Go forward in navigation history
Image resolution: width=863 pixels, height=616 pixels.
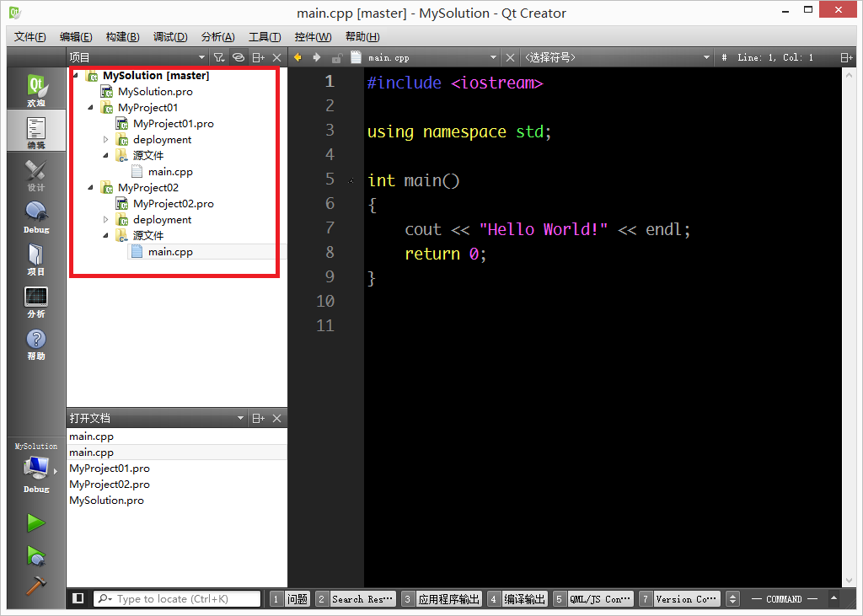pyautogui.click(x=317, y=57)
